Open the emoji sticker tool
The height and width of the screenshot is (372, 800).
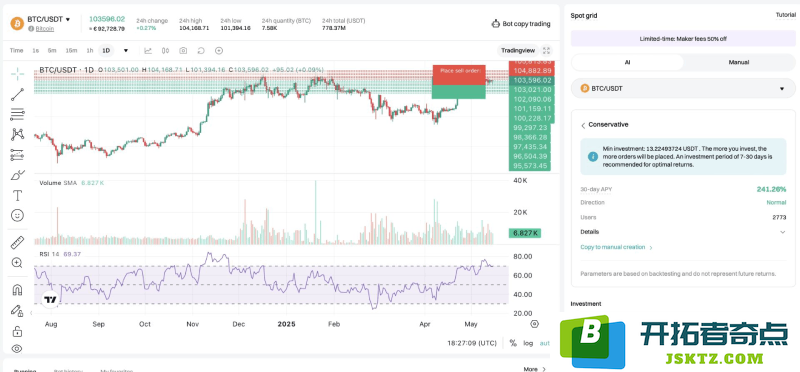pyautogui.click(x=17, y=216)
